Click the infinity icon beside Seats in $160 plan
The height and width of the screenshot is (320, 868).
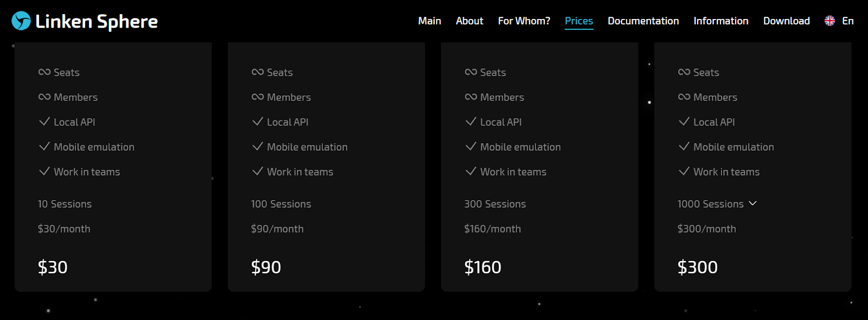(471, 72)
